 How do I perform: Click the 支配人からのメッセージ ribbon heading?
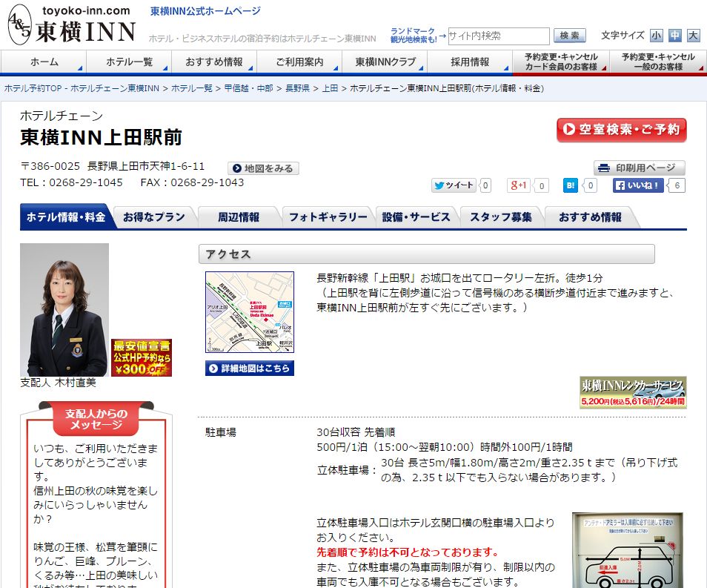[96, 419]
